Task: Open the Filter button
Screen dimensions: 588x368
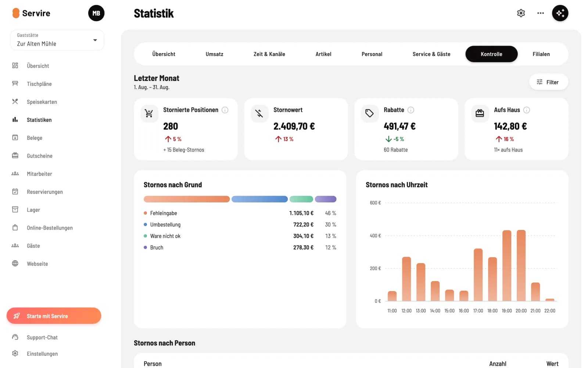Action: [548, 82]
